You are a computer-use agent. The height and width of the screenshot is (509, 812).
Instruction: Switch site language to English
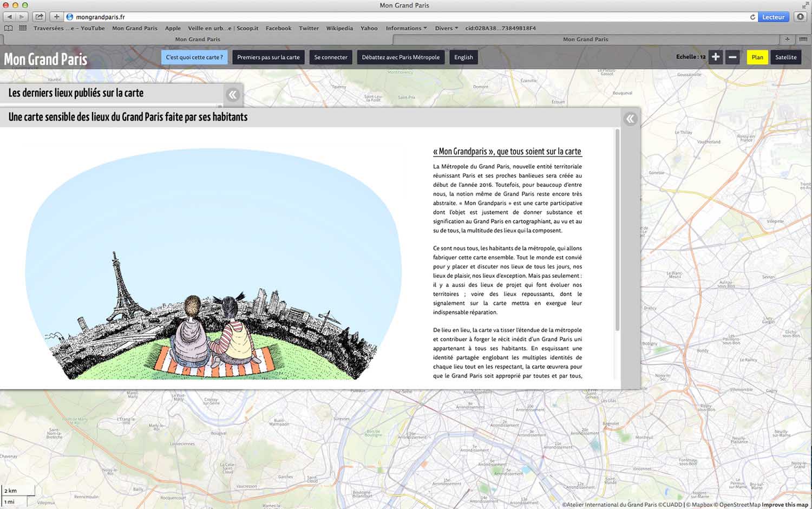(x=463, y=57)
